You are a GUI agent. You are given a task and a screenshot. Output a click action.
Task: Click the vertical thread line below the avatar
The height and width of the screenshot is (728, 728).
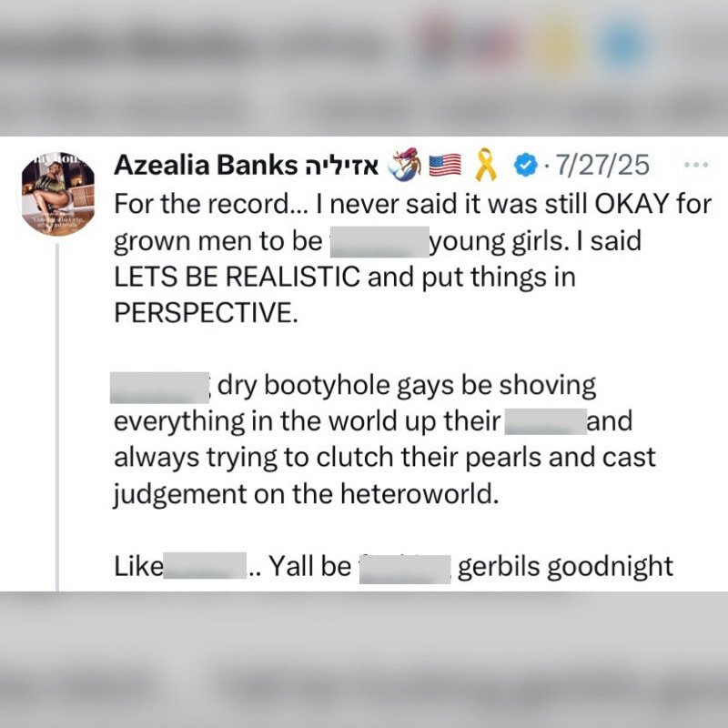[x=57, y=417]
